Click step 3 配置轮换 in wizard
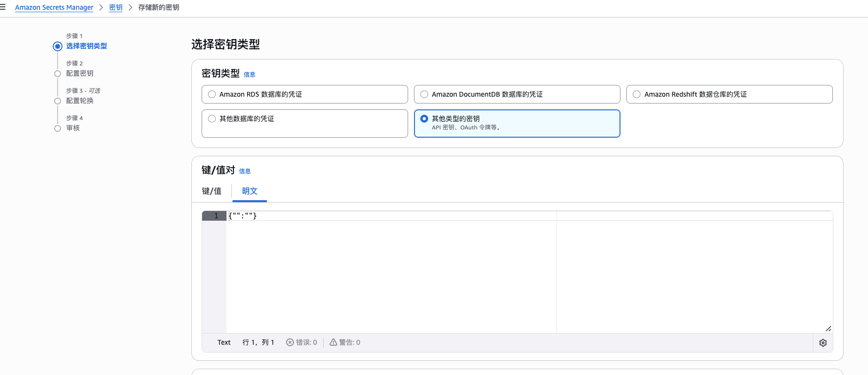 80,101
